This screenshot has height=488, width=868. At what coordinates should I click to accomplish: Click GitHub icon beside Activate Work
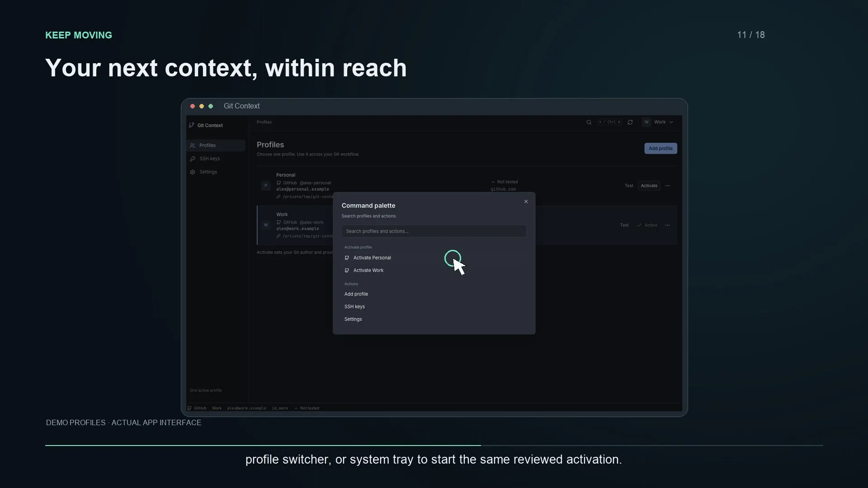point(347,271)
